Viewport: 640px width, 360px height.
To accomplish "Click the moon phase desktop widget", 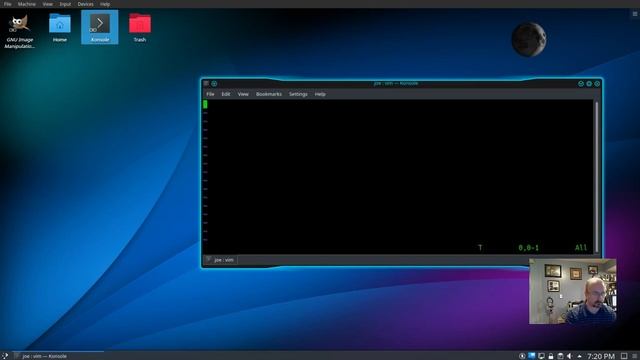I will click(x=529, y=40).
